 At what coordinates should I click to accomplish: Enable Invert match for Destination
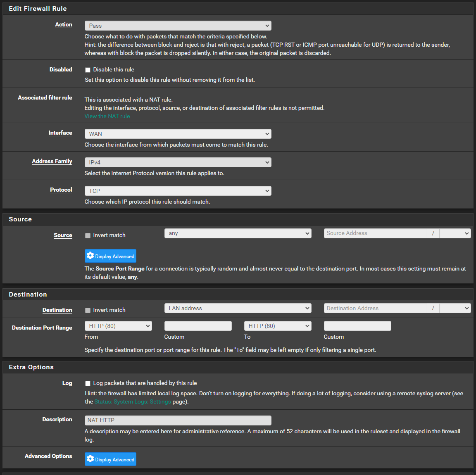[x=88, y=310]
